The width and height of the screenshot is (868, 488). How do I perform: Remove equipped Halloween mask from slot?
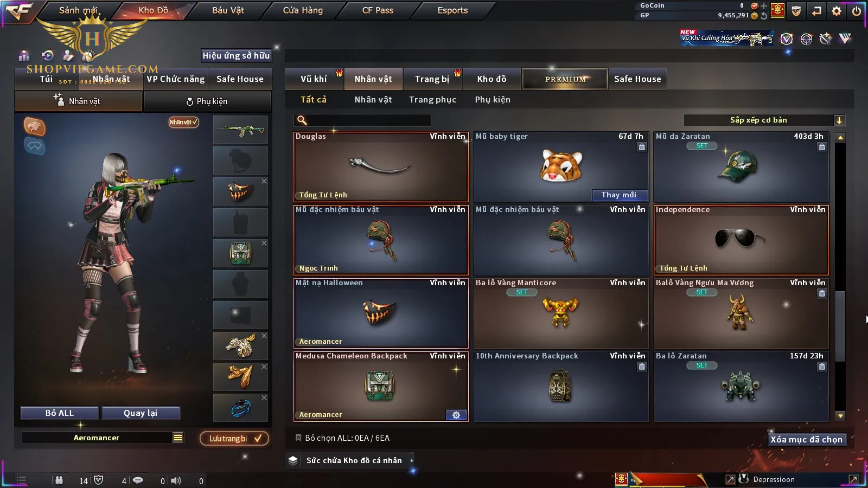tap(264, 181)
